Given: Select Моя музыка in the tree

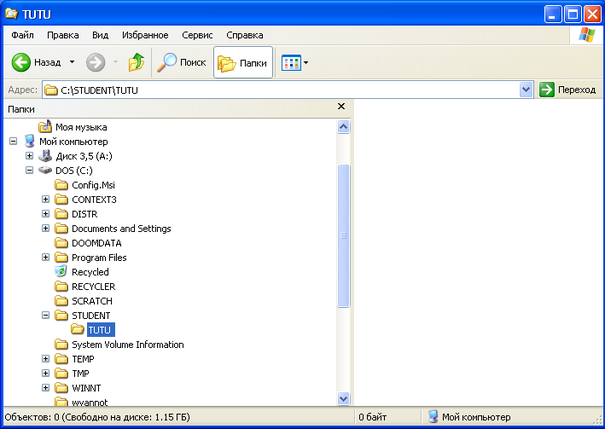Looking at the screenshot, I should pos(81,127).
